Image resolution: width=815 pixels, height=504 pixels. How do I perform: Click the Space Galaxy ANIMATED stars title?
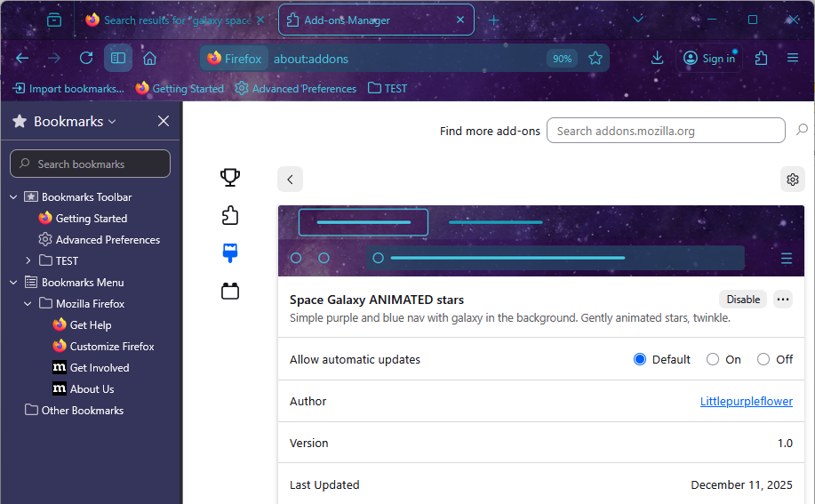click(376, 300)
